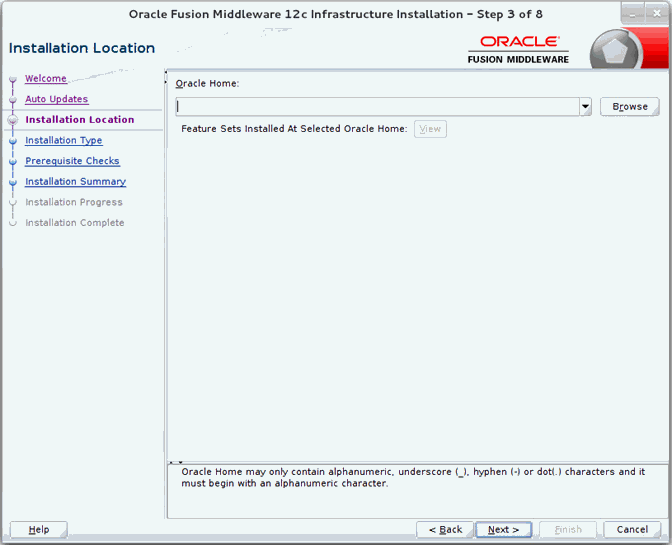The image size is (672, 545).
Task: View feature sets installed at Oracle Home
Action: coord(430,129)
